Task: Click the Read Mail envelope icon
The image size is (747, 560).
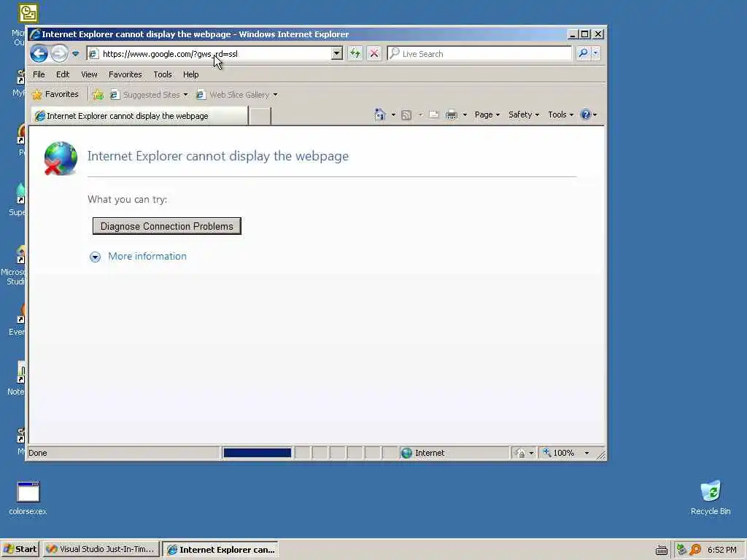Action: pyautogui.click(x=433, y=114)
